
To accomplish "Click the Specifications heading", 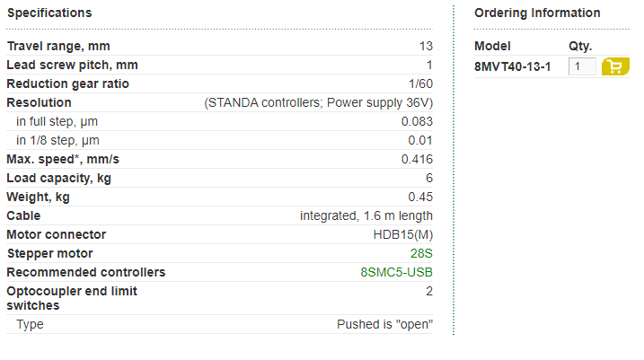I will 49,13.
